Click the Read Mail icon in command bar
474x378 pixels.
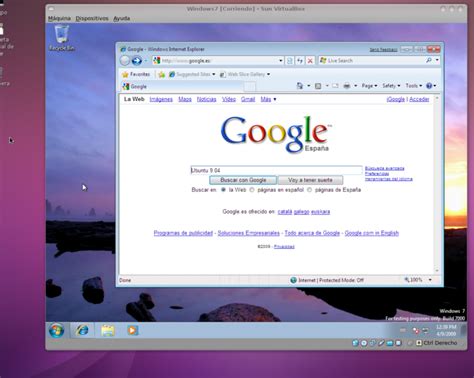click(335, 86)
